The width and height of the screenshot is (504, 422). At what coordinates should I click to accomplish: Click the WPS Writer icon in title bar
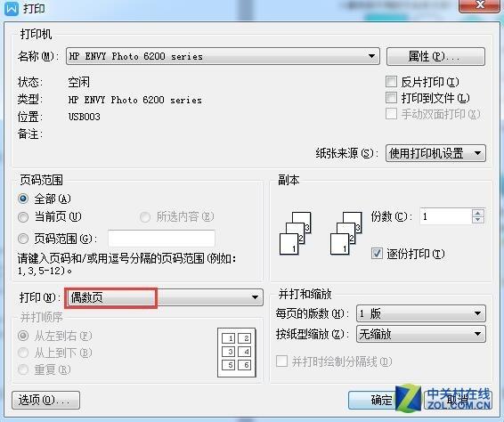click(12, 8)
